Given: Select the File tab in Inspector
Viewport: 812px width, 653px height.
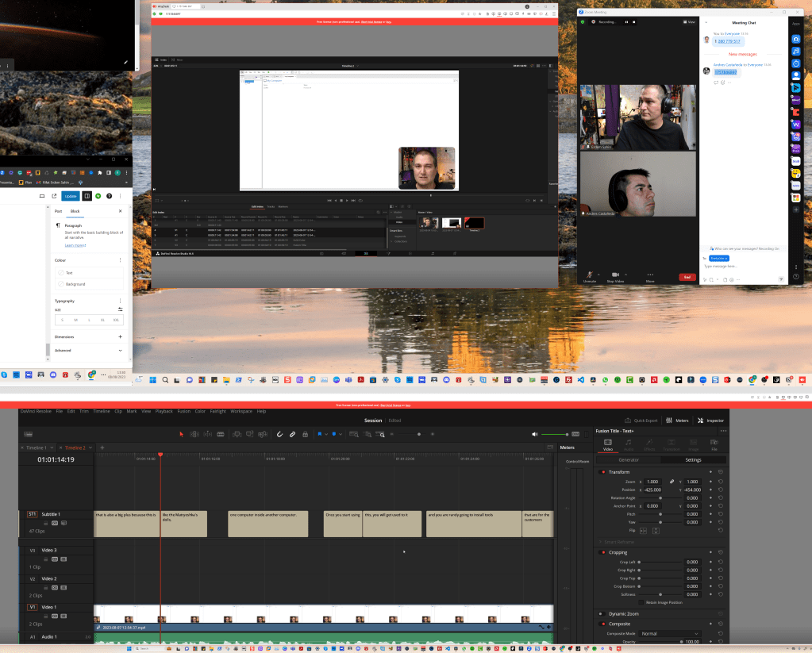Looking at the screenshot, I should (714, 445).
